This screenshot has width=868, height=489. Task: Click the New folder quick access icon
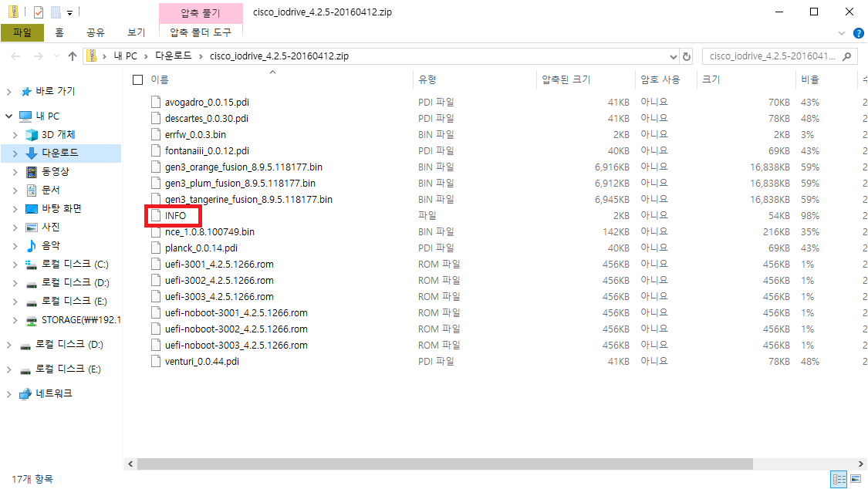tap(56, 12)
